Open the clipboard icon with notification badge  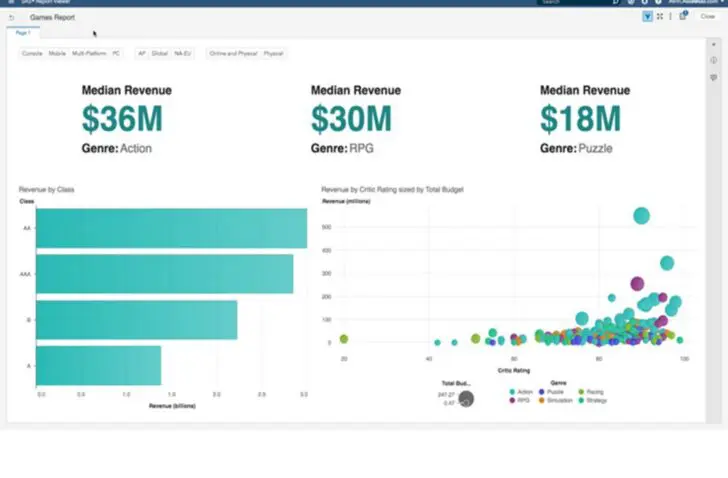coord(683,16)
